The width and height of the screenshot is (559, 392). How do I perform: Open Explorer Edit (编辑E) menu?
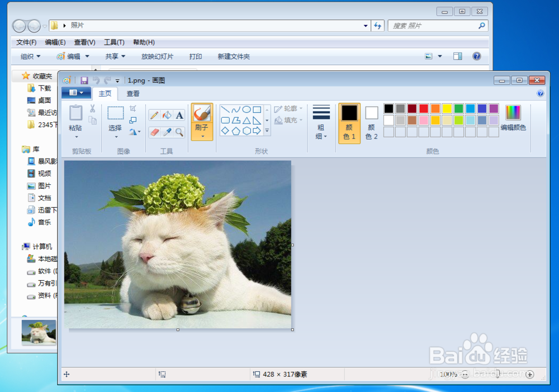(55, 42)
